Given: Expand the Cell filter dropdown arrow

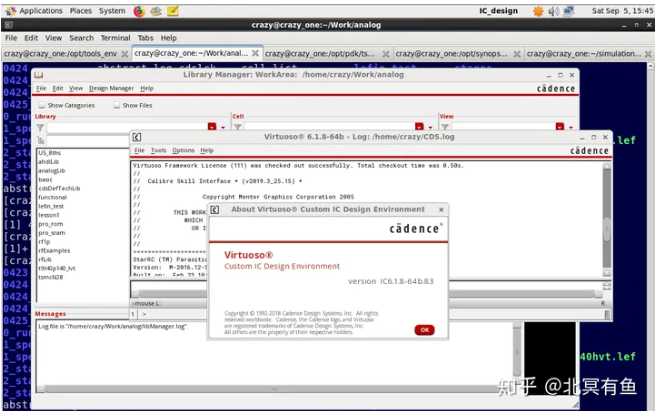Looking at the screenshot, I should tap(430, 127).
